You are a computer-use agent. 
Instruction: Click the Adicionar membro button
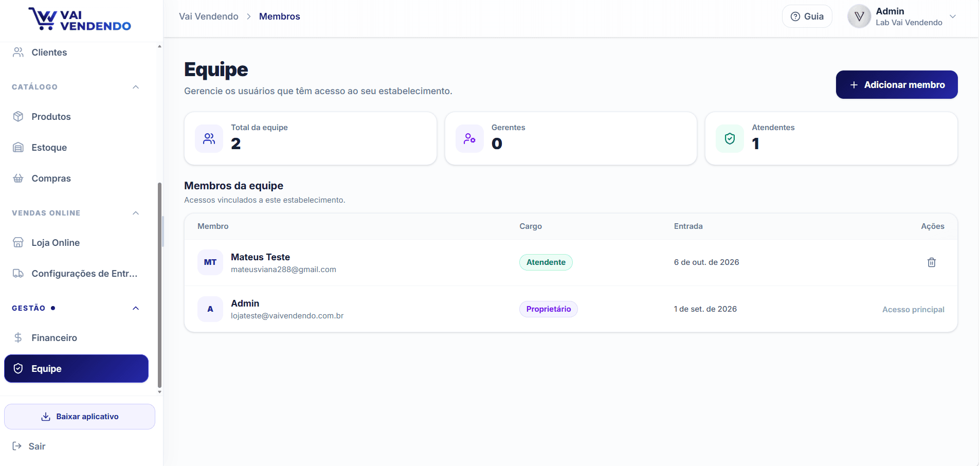[896, 84]
